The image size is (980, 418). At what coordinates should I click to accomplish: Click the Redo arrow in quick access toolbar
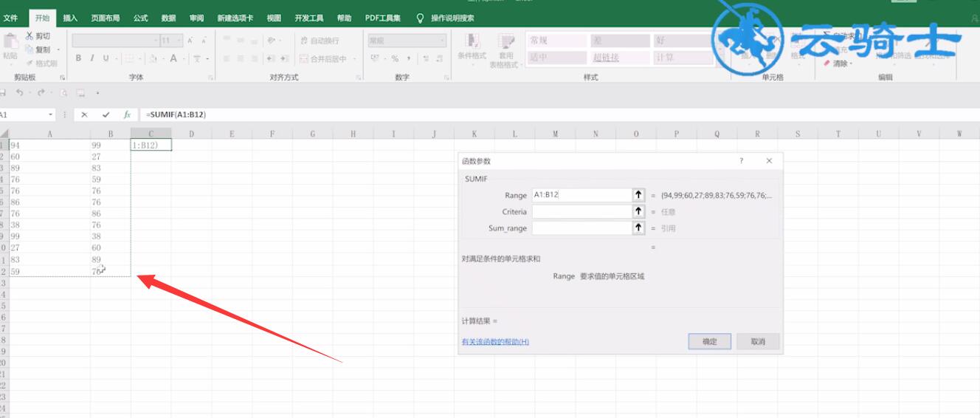click(x=41, y=93)
